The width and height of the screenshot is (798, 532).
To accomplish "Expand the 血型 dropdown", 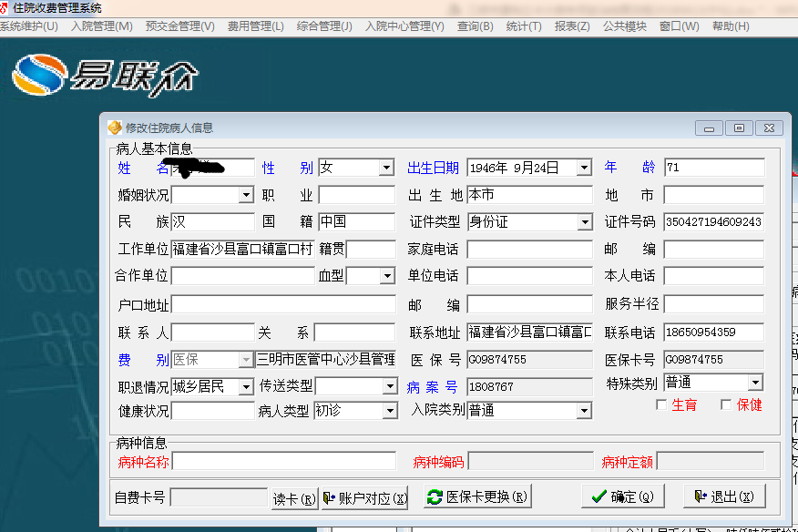I will (x=387, y=276).
